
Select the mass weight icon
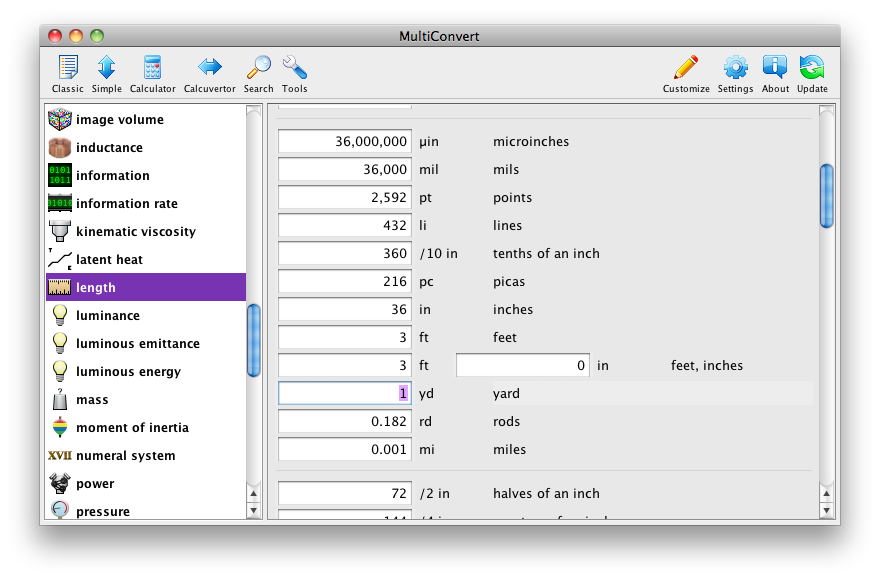click(x=59, y=399)
